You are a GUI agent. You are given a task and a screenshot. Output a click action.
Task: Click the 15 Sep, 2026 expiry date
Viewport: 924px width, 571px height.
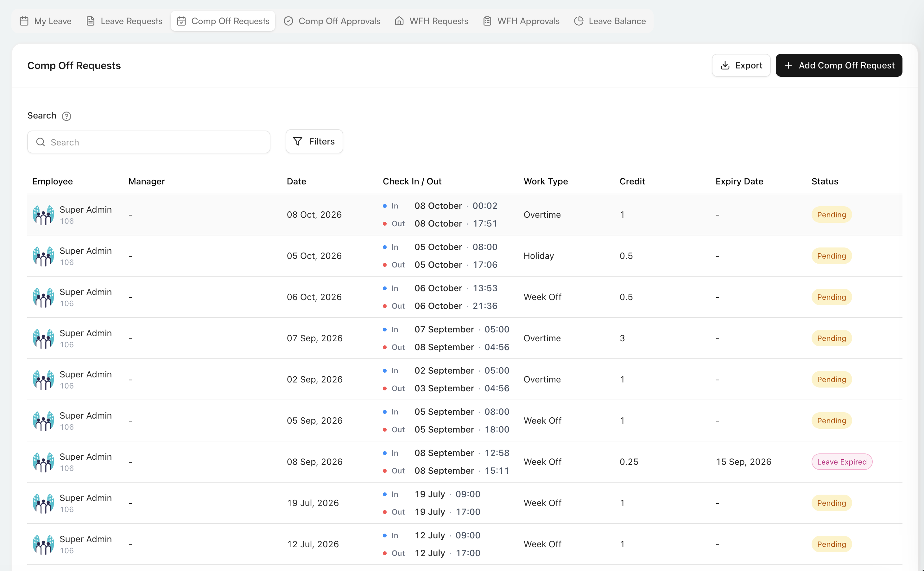pos(743,462)
